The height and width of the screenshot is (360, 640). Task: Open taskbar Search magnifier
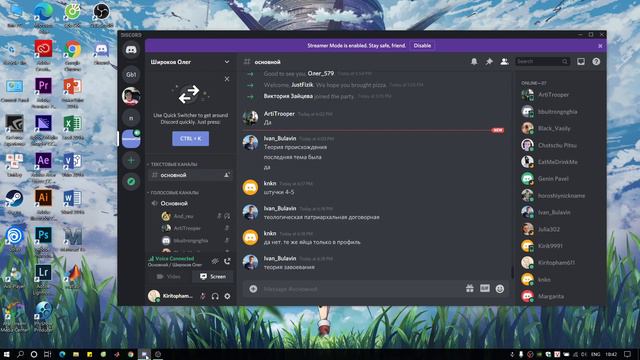(x=20, y=354)
